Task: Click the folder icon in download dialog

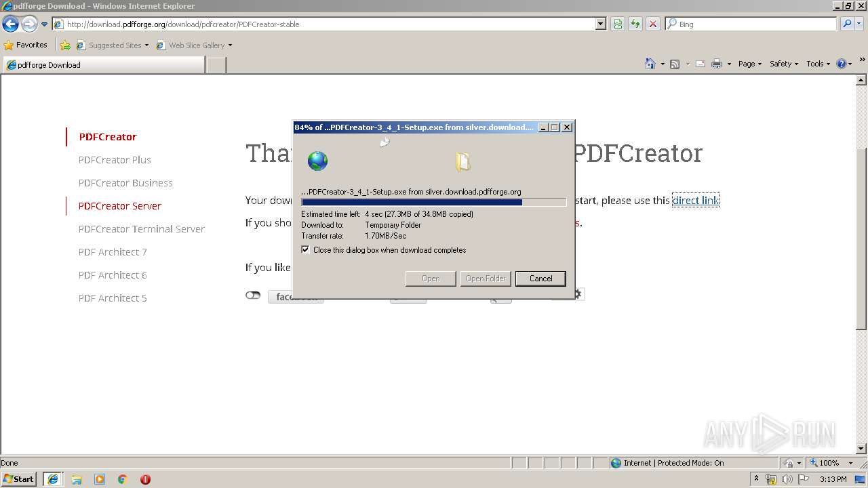Action: (462, 161)
